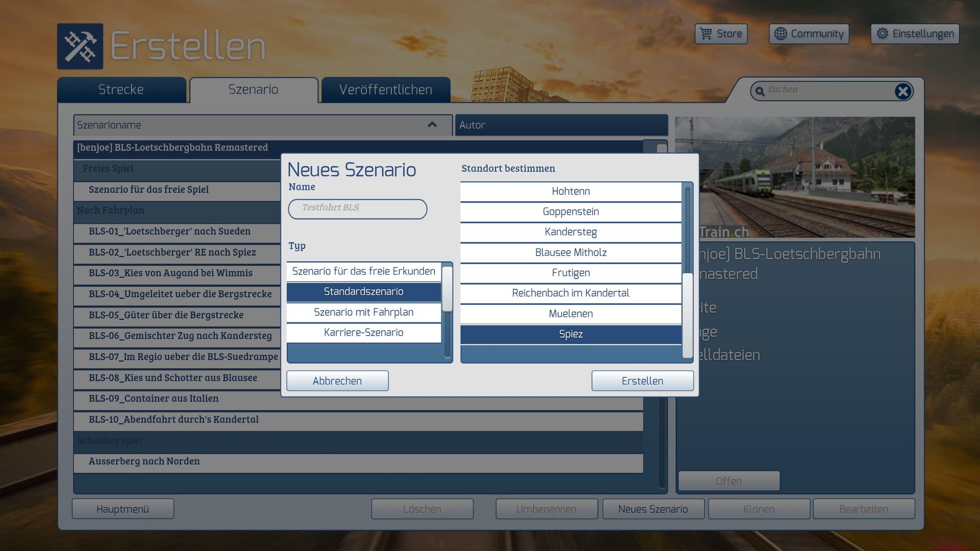Open Community via the globe icon
The width and height of the screenshot is (980, 551).
780,34
